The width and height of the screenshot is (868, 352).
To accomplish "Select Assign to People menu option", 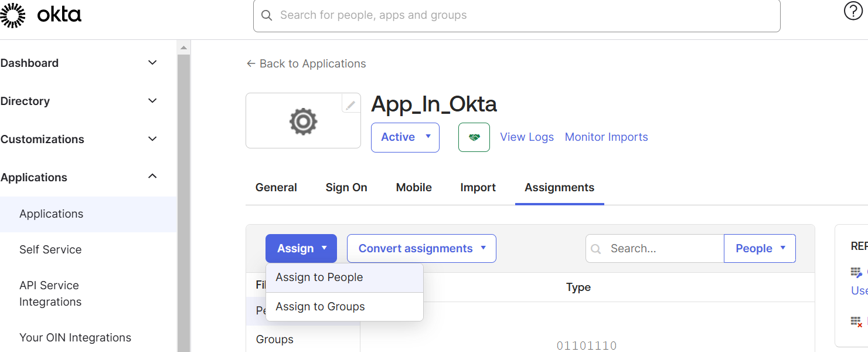I will [x=319, y=277].
